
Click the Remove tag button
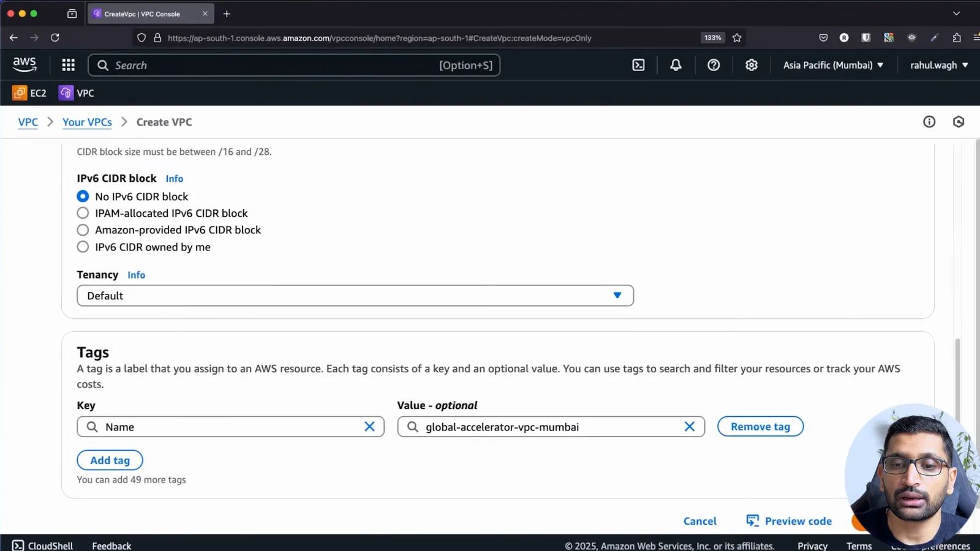pos(760,427)
